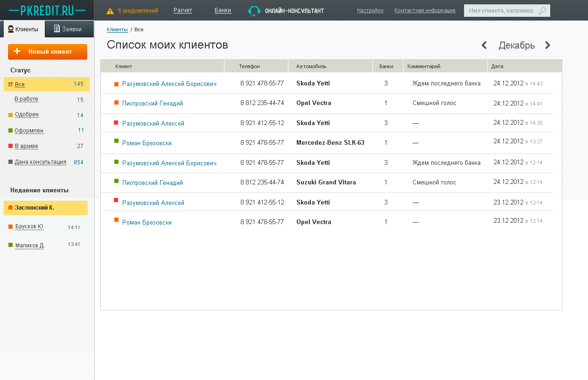Open the Банки menu item
The width and height of the screenshot is (588, 380).
click(223, 10)
